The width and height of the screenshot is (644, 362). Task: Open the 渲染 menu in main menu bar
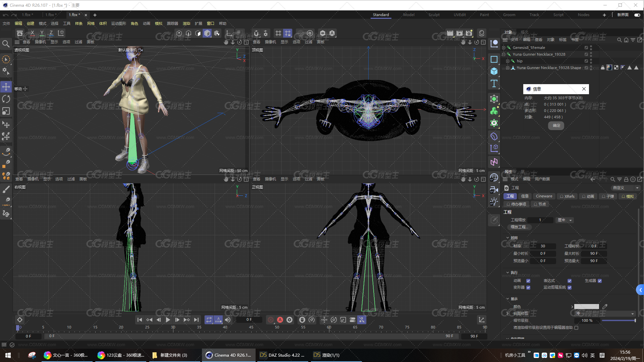point(186,23)
